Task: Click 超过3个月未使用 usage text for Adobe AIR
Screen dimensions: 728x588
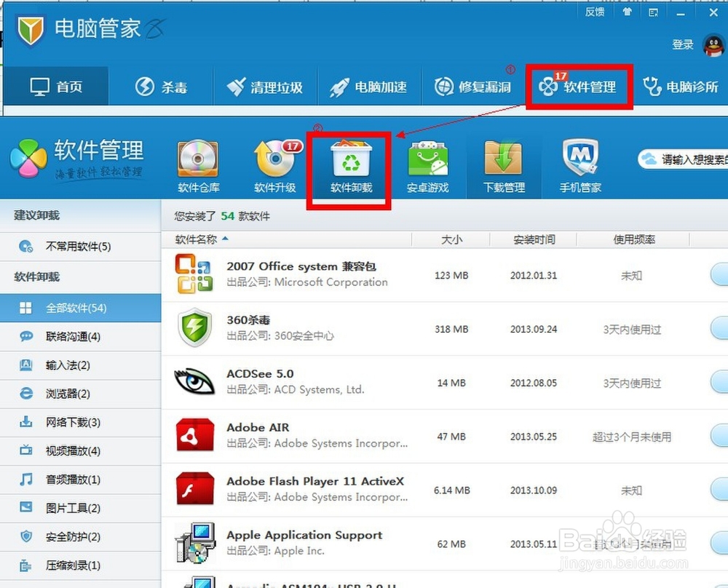Action: coord(632,437)
